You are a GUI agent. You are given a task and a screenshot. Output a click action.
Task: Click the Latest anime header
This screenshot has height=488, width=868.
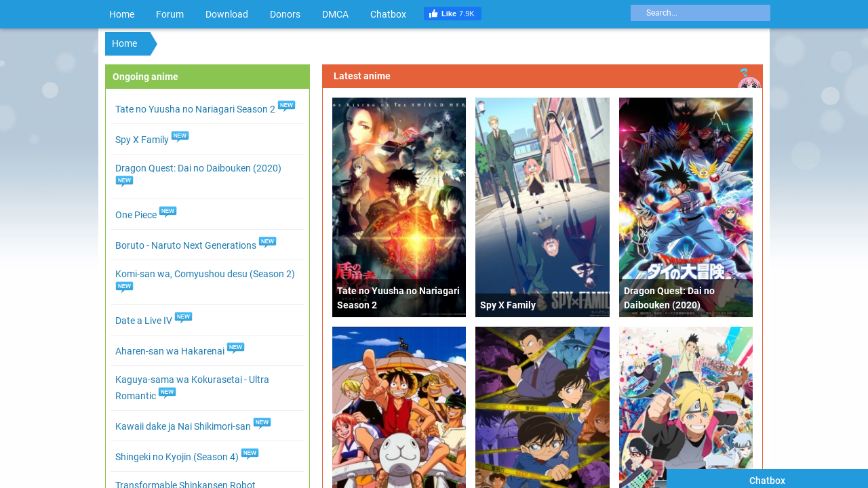point(542,76)
